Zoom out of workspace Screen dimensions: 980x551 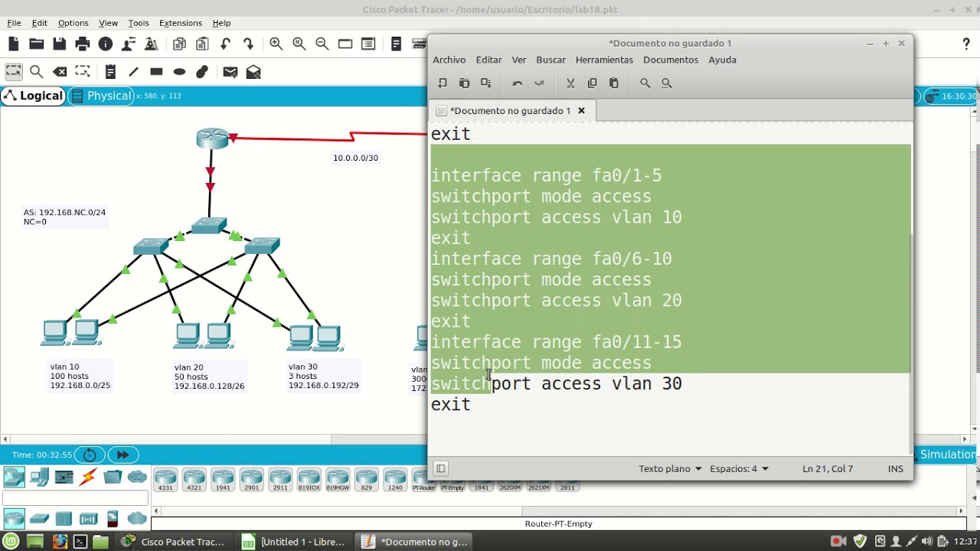(x=322, y=44)
